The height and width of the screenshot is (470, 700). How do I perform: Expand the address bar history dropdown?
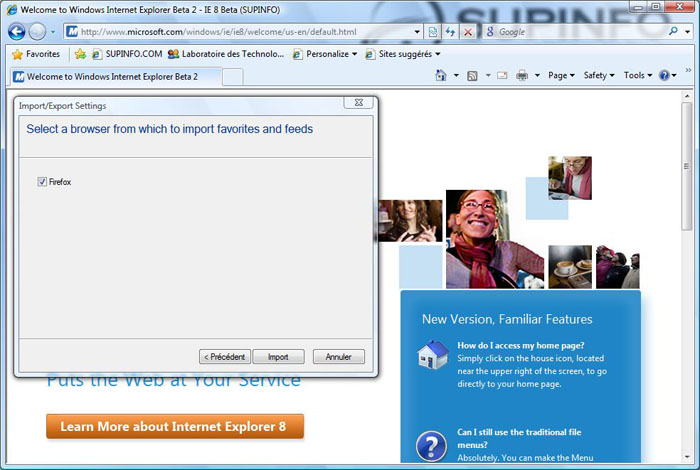click(x=417, y=32)
